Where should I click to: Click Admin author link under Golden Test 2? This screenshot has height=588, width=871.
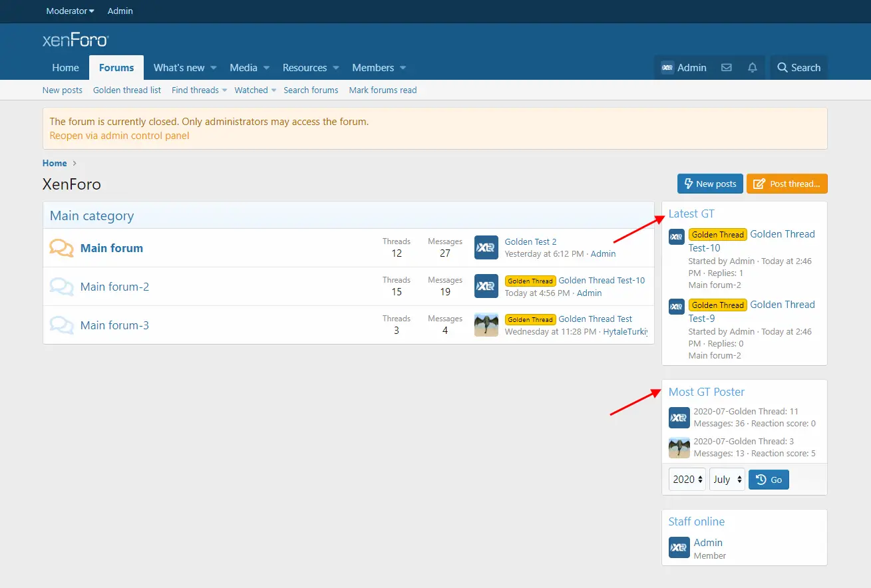point(604,254)
